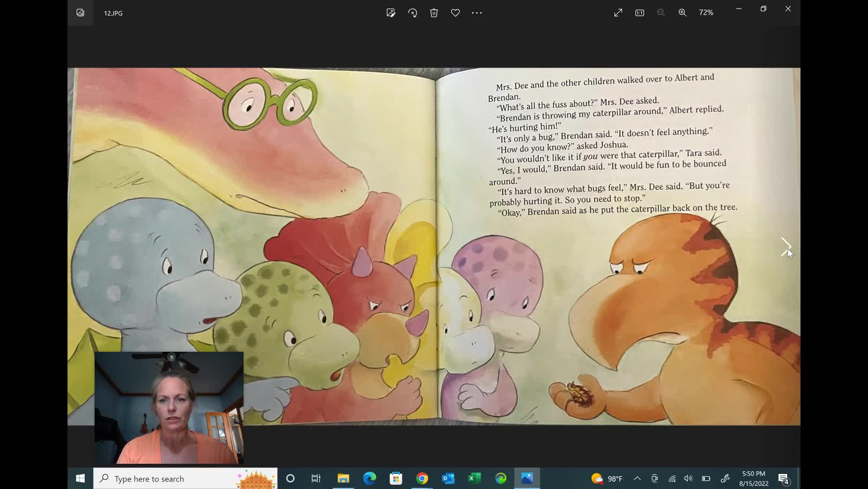Open Task View on the taskbar
This screenshot has height=489, width=868.
316,478
